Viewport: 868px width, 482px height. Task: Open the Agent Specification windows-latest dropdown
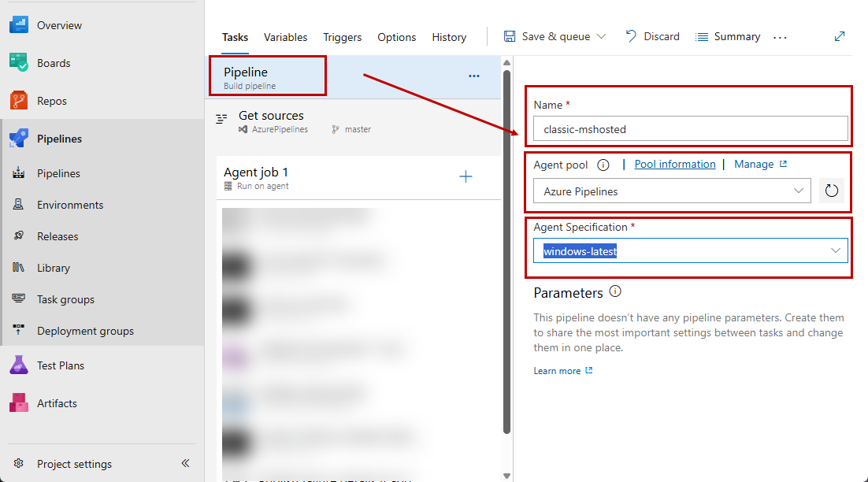coord(690,250)
